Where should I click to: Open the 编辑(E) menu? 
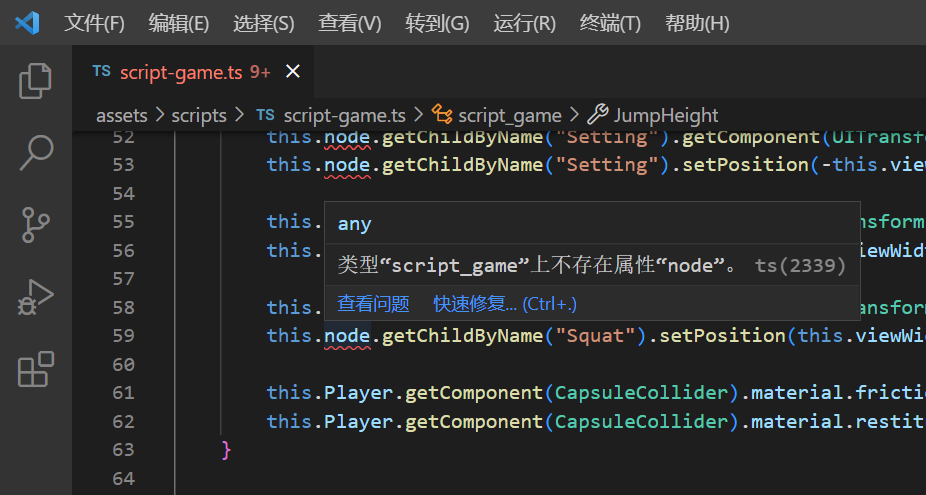(178, 23)
